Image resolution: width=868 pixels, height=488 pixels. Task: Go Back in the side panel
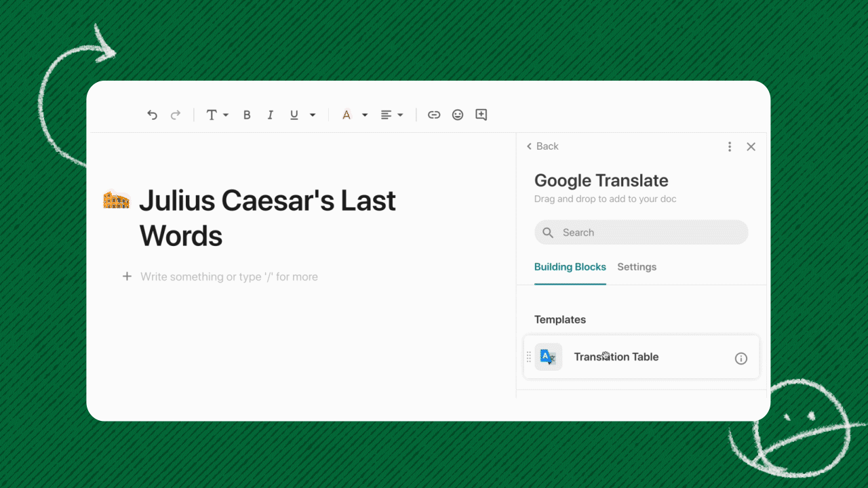(x=542, y=146)
